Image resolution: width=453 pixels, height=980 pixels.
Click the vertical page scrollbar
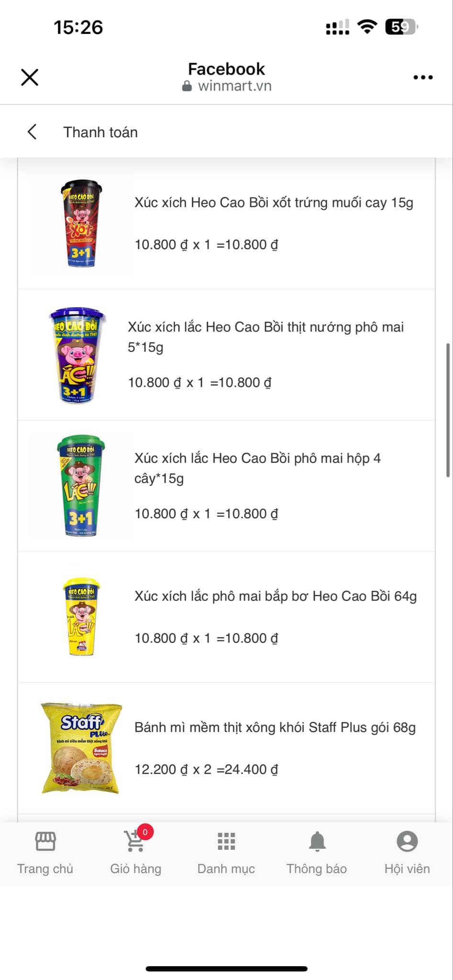pos(448,410)
